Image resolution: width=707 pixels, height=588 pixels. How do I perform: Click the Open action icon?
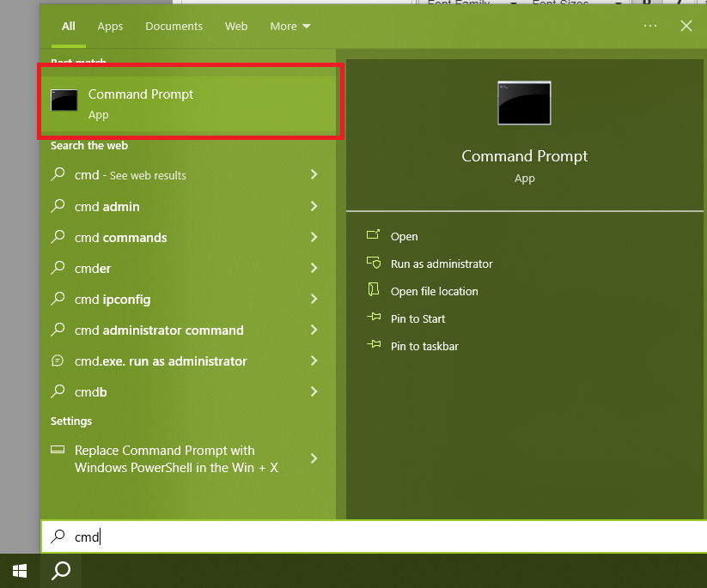[374, 234]
